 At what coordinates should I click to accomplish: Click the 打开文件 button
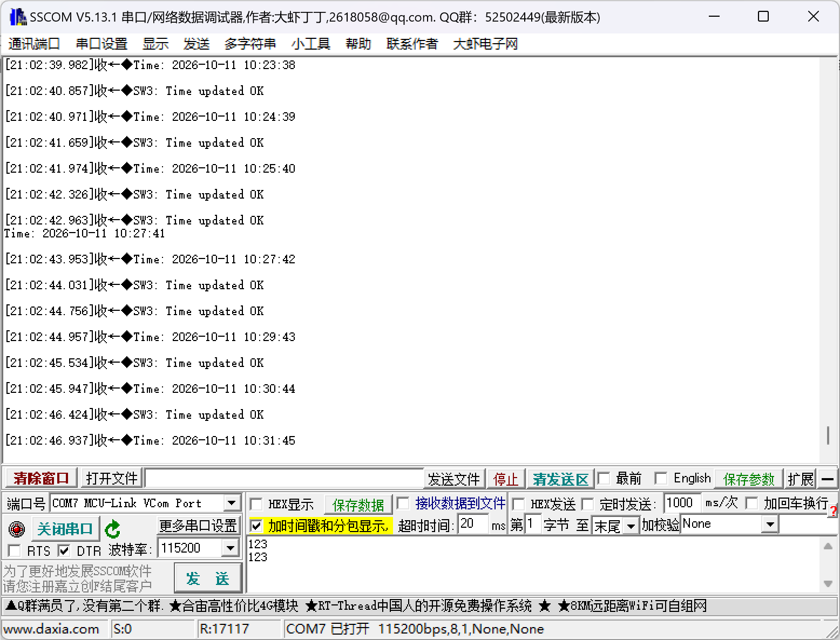(x=112, y=479)
